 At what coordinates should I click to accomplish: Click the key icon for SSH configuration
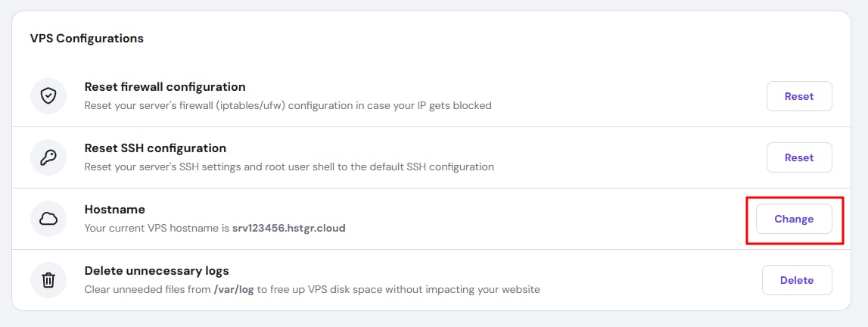48,157
